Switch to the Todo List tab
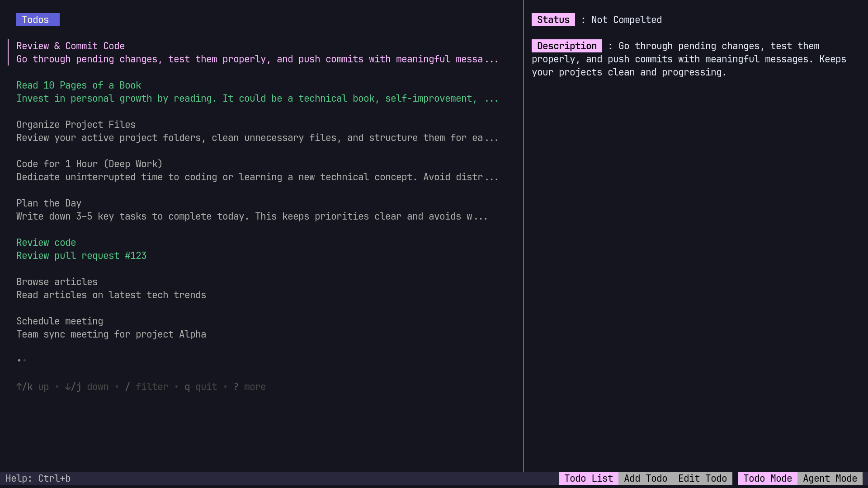Screen dimensions: 868x488 [x=588, y=479]
